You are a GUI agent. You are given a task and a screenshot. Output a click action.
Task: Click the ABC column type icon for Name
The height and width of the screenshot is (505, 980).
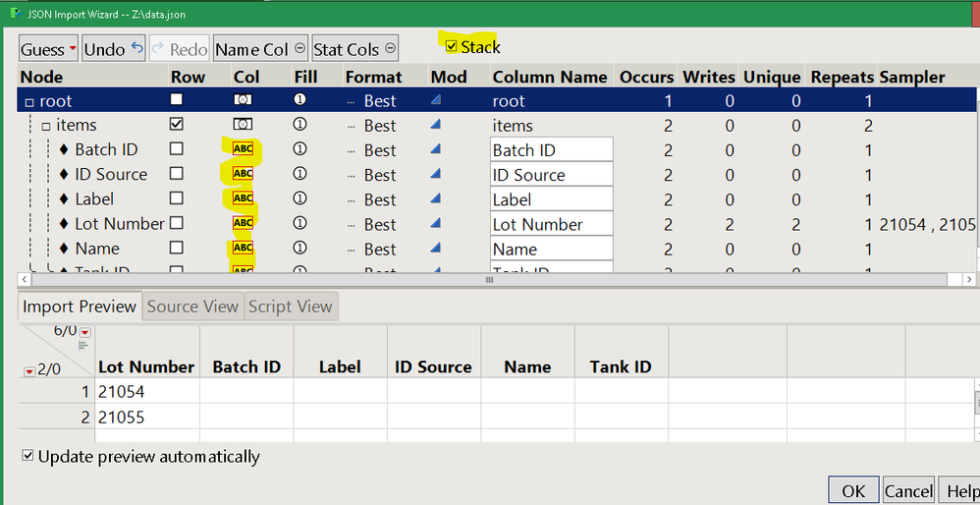(242, 249)
